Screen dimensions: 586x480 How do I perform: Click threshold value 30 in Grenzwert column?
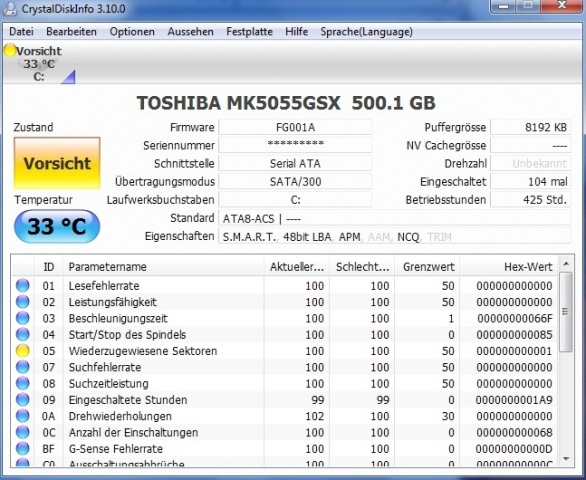[448, 416]
